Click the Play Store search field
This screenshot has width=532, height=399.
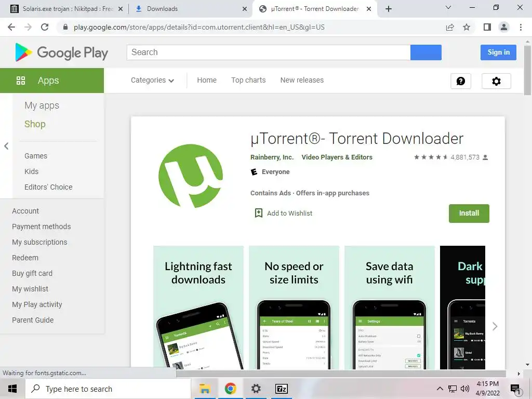pos(269,52)
